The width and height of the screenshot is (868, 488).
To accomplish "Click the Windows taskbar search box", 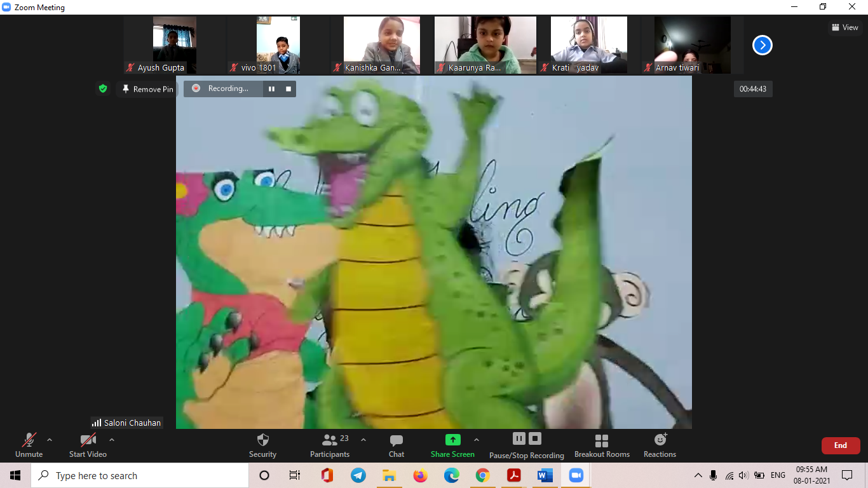I will (140, 475).
